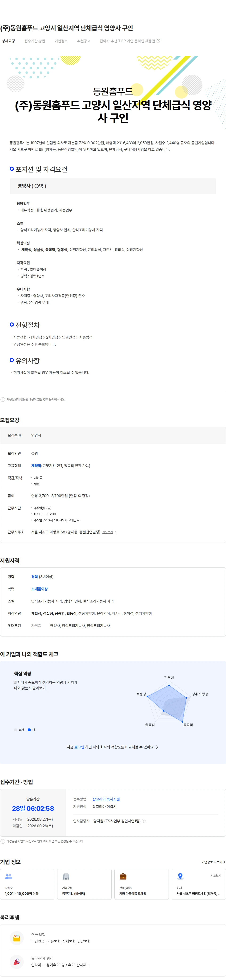Click the 기타 가공식품 도매업 value
The width and height of the screenshot is (226, 980).
coord(133,894)
